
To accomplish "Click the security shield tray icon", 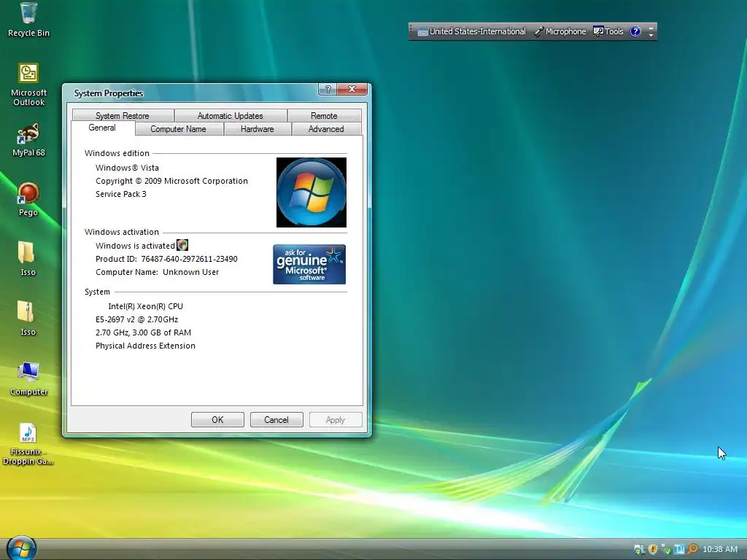I will (x=653, y=549).
